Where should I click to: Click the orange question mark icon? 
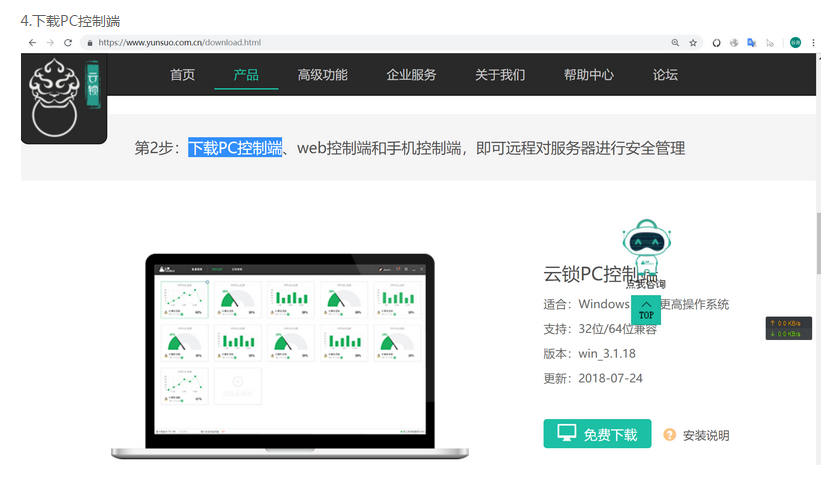point(670,434)
